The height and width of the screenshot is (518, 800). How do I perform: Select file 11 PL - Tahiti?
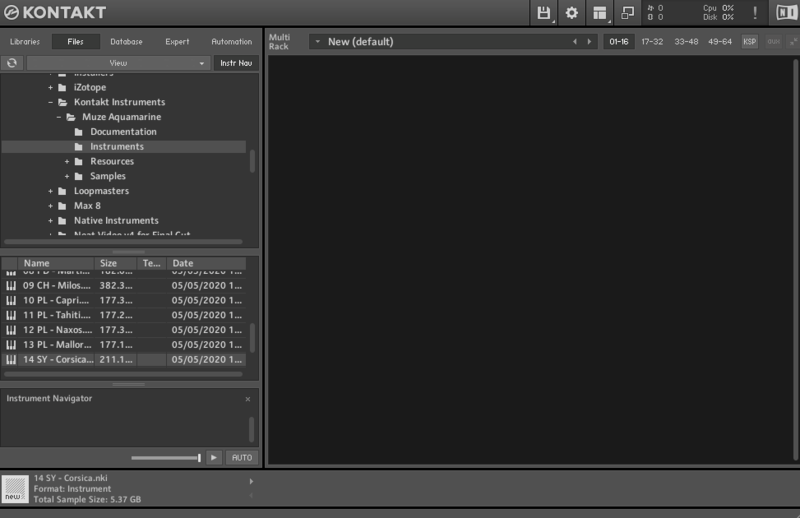[x=124, y=315]
